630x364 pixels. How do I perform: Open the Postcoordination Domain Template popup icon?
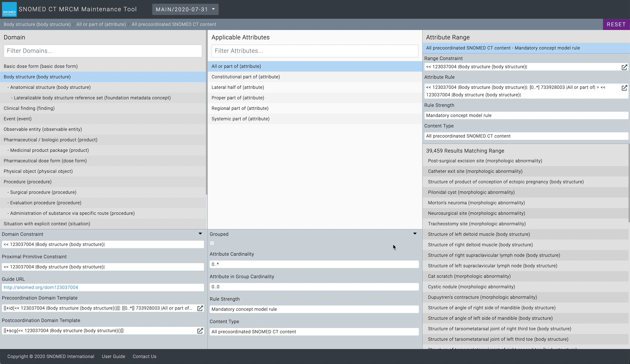click(200, 331)
